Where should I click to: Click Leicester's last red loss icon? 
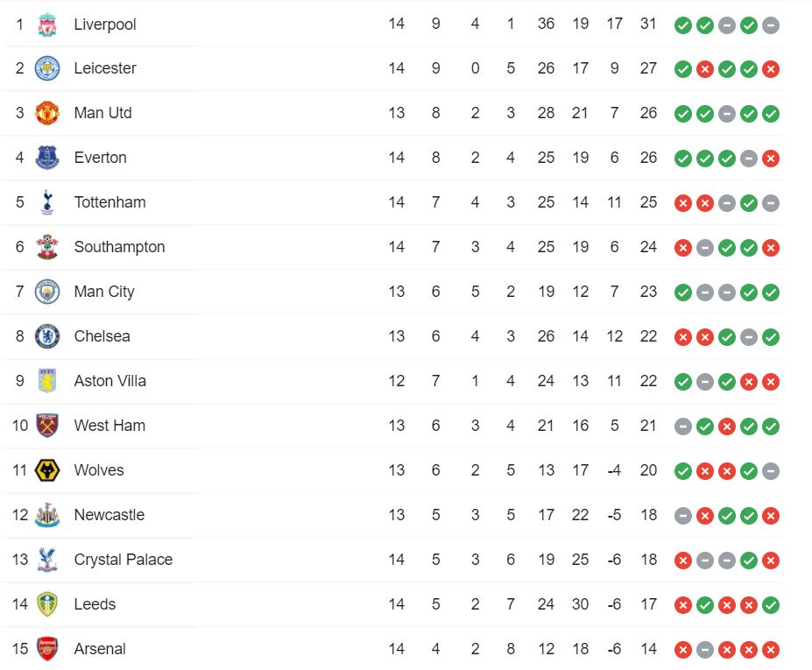(771, 69)
